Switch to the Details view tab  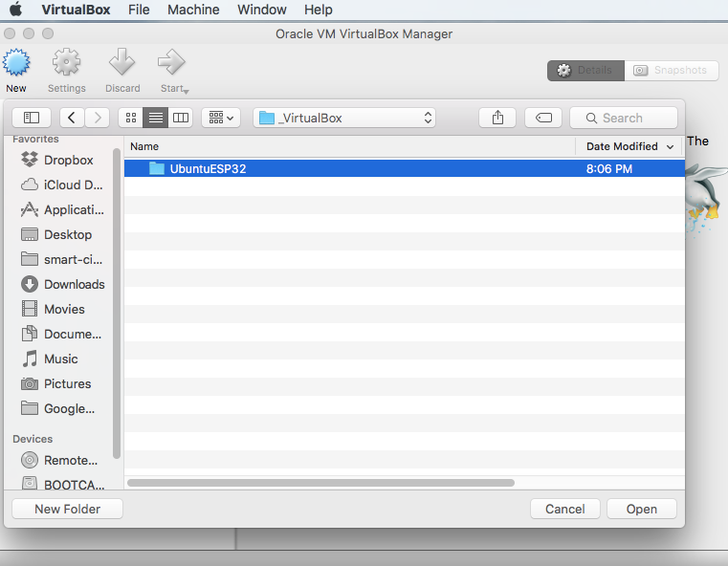click(x=585, y=71)
